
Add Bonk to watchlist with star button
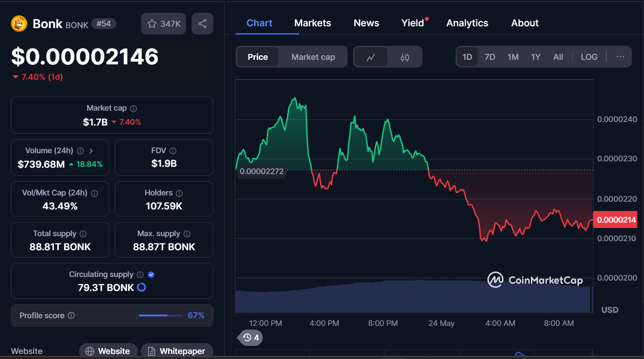163,24
